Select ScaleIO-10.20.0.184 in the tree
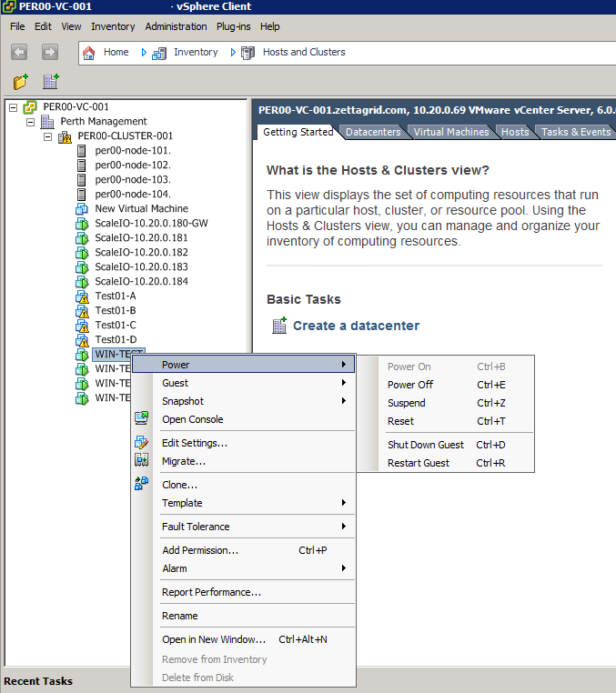The width and height of the screenshot is (616, 693). click(x=142, y=282)
